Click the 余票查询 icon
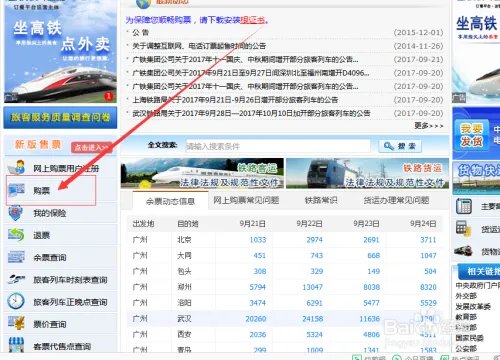500x360 pixels. tap(16, 257)
